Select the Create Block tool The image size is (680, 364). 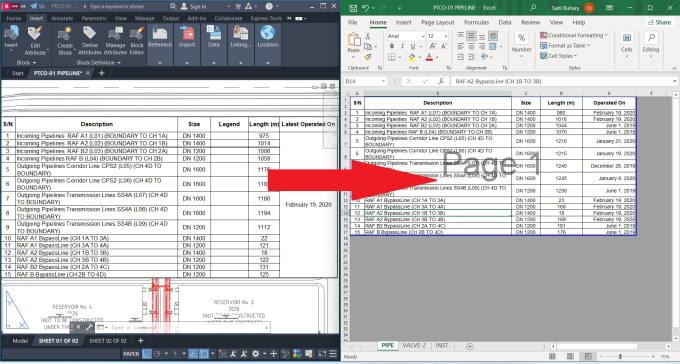[65, 40]
